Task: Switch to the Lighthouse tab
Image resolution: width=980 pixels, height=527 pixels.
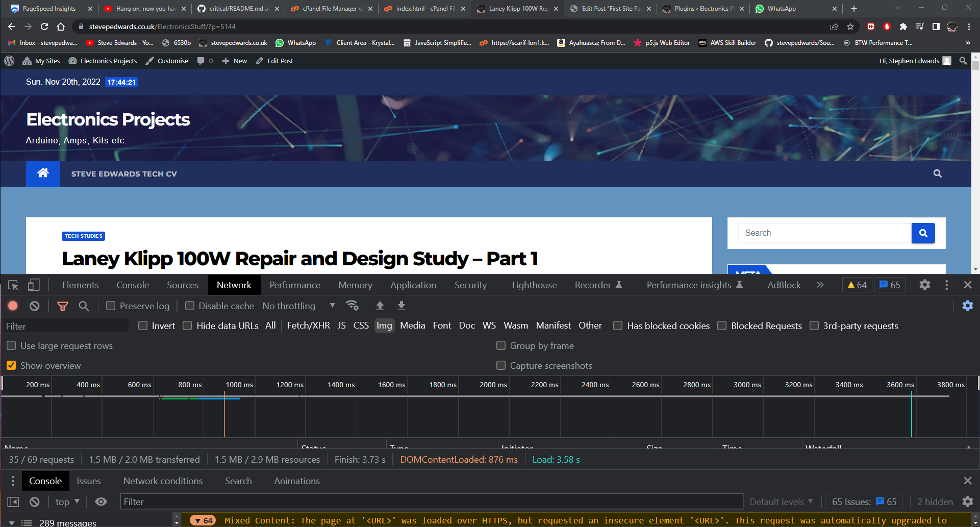Action: point(534,285)
